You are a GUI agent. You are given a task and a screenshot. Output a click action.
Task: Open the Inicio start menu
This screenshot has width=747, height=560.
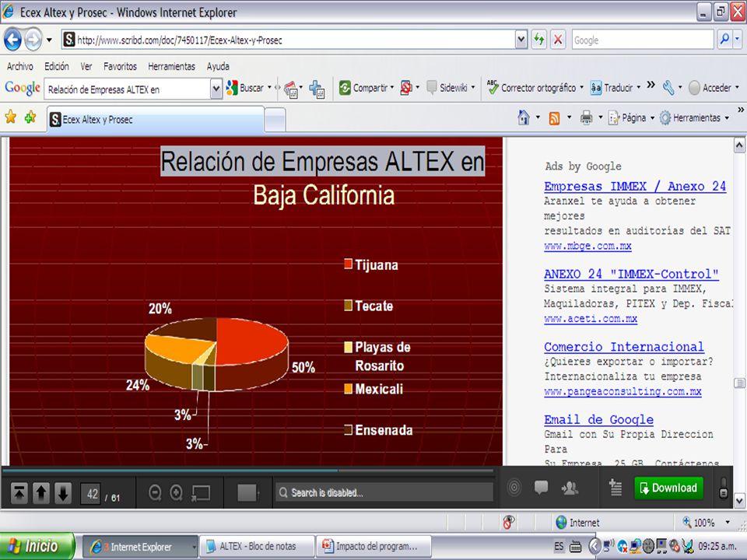(x=37, y=546)
